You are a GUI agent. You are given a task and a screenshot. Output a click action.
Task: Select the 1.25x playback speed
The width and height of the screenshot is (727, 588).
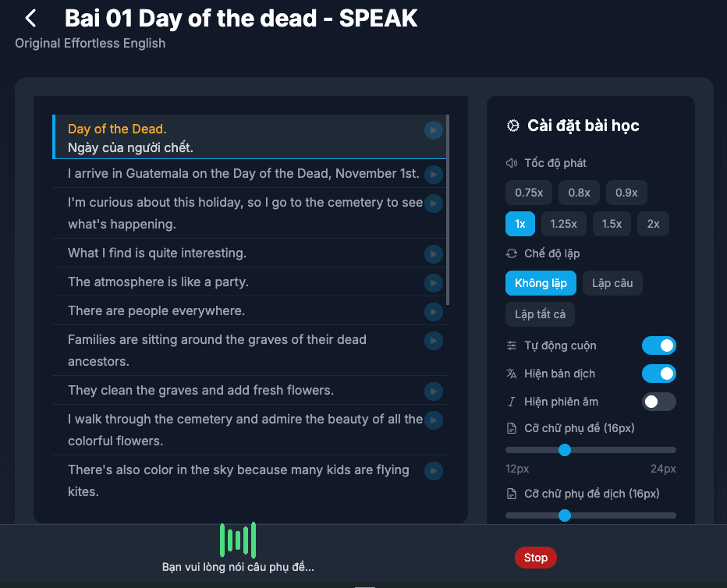click(563, 224)
